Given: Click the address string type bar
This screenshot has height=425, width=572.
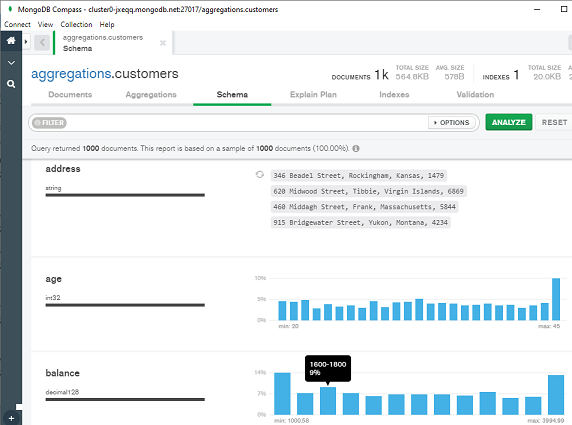Looking at the screenshot, I should pyautogui.click(x=125, y=195).
